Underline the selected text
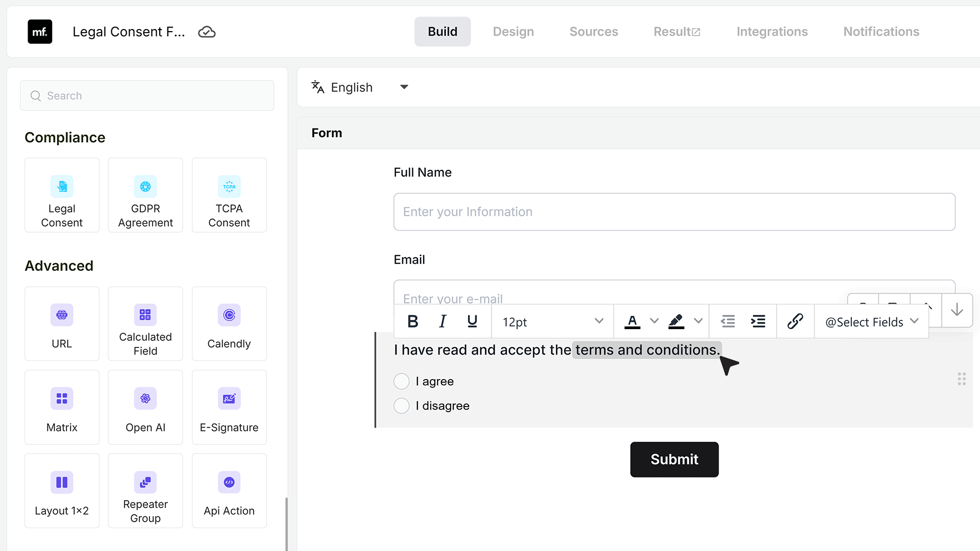The width and height of the screenshot is (980, 551). coord(472,321)
